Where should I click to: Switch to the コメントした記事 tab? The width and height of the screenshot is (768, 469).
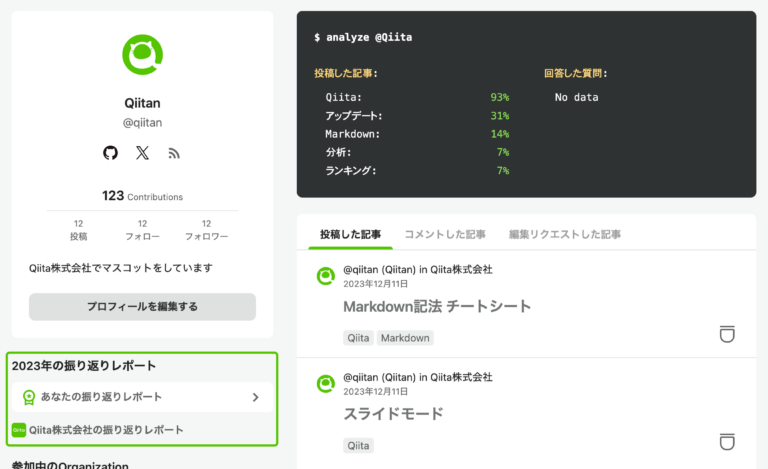445,234
